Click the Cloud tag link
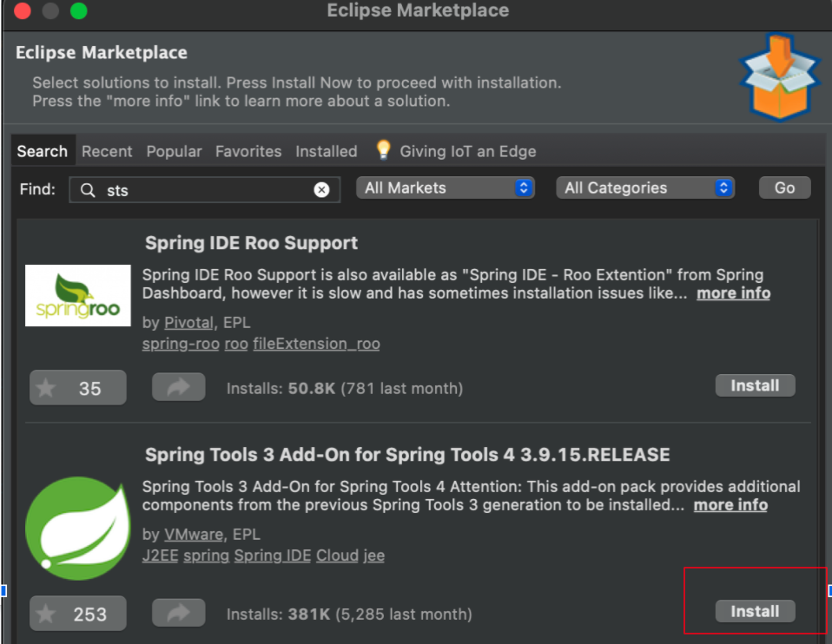Screen dimensions: 832x644 pos(338,555)
